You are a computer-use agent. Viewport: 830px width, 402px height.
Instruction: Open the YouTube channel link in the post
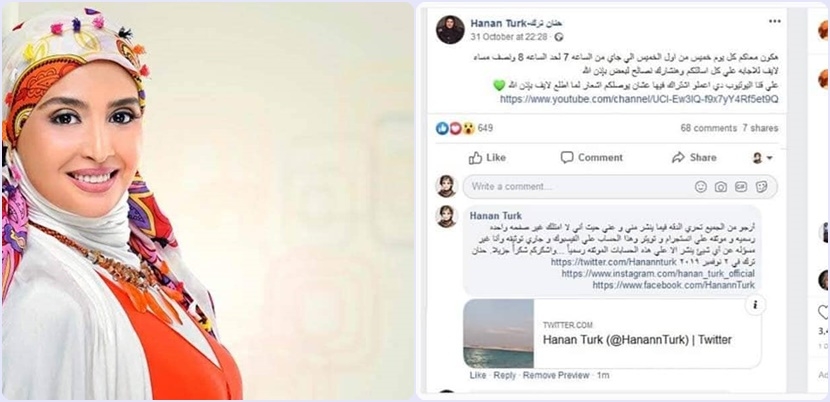click(639, 100)
